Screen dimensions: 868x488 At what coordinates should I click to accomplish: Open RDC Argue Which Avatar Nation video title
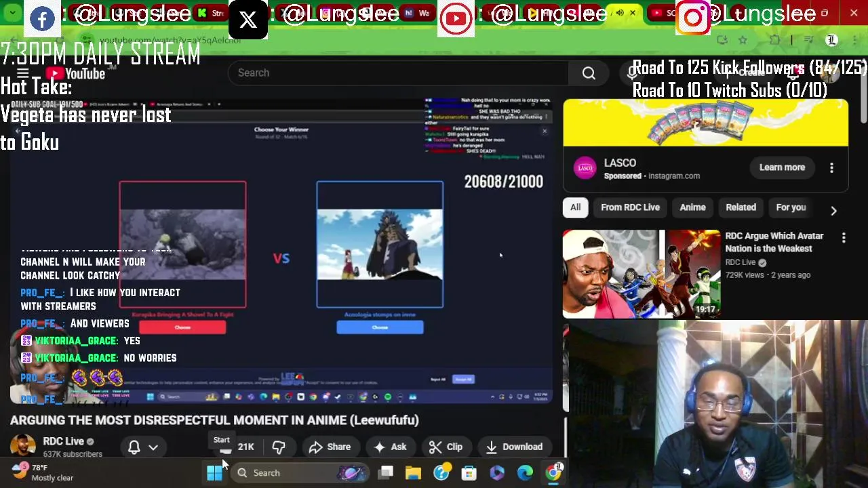click(774, 242)
